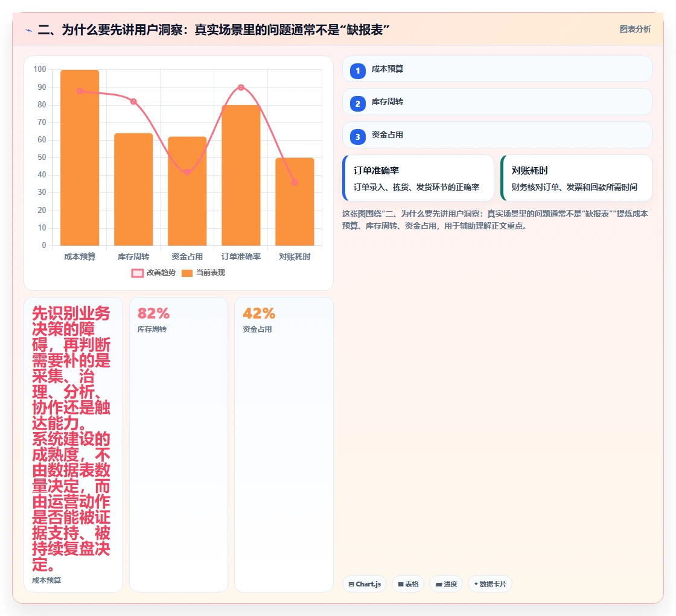676x616 pixels.
Task: Click the trend line point at 库存周转
Action: point(133,102)
